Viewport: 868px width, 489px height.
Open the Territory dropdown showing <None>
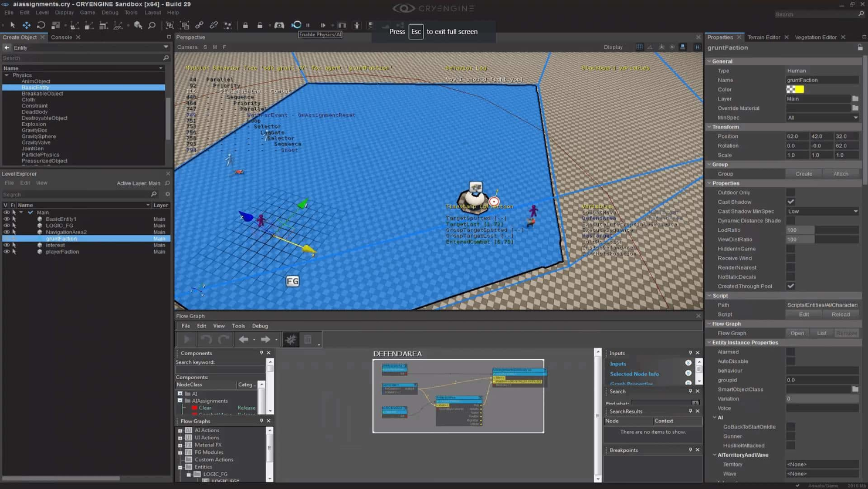pos(821,464)
